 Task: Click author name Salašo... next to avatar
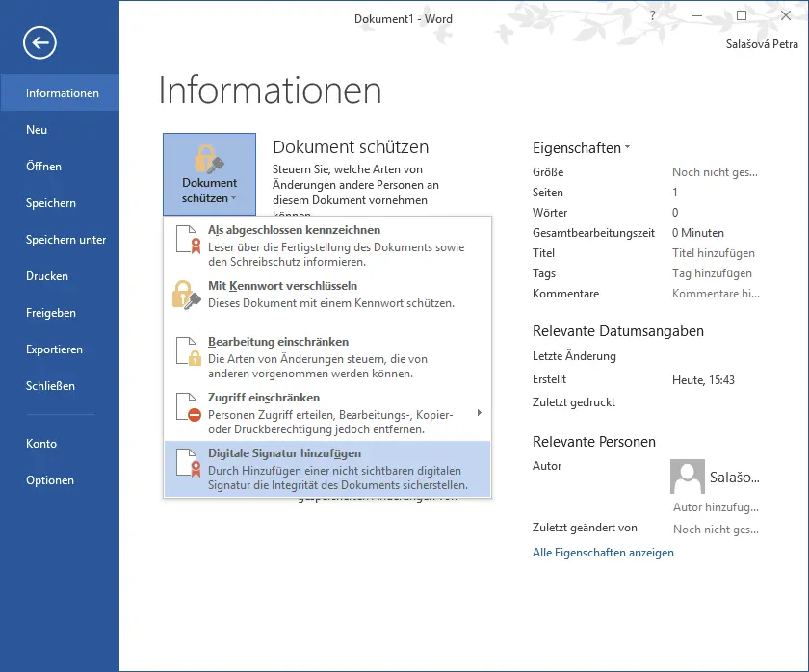coord(734,478)
